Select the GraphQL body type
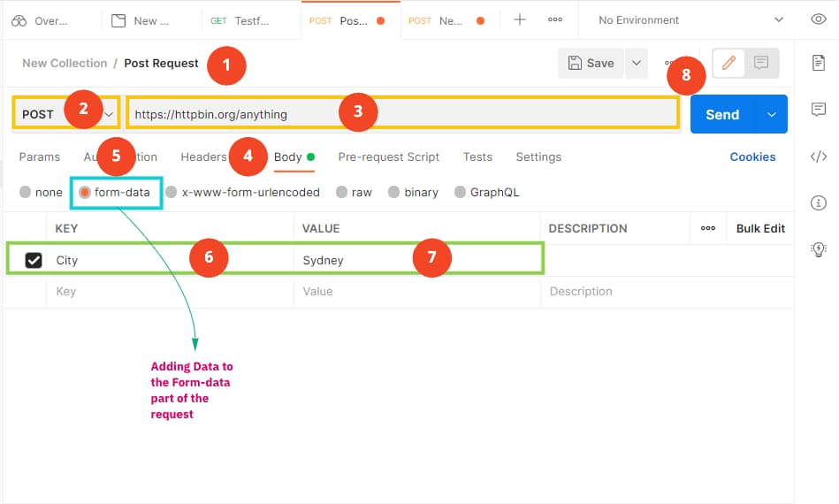Screen dimensions: 839x504 [x=460, y=192]
